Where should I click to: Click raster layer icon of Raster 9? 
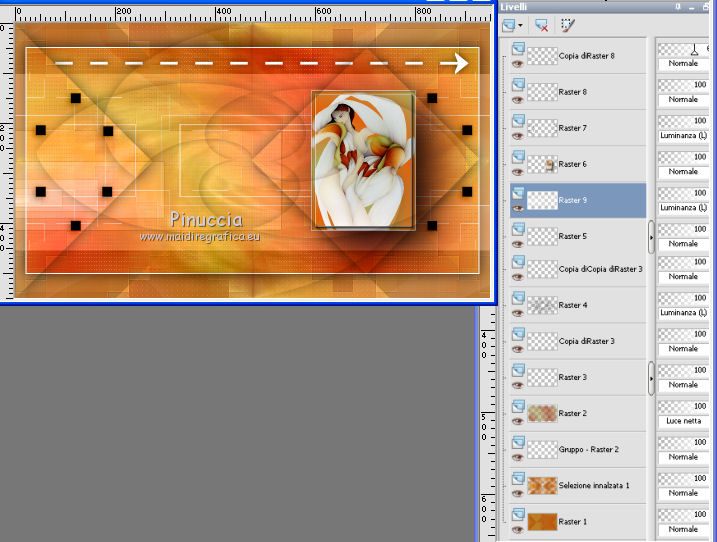click(x=518, y=193)
